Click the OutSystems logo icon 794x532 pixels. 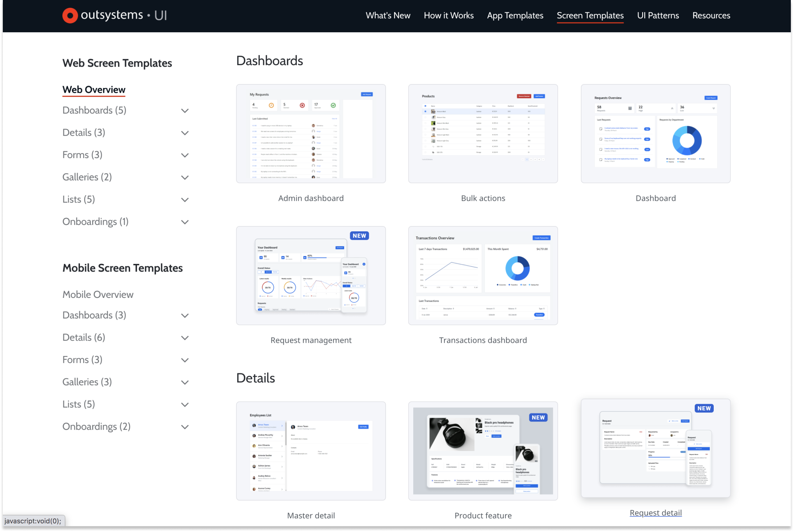click(x=70, y=15)
